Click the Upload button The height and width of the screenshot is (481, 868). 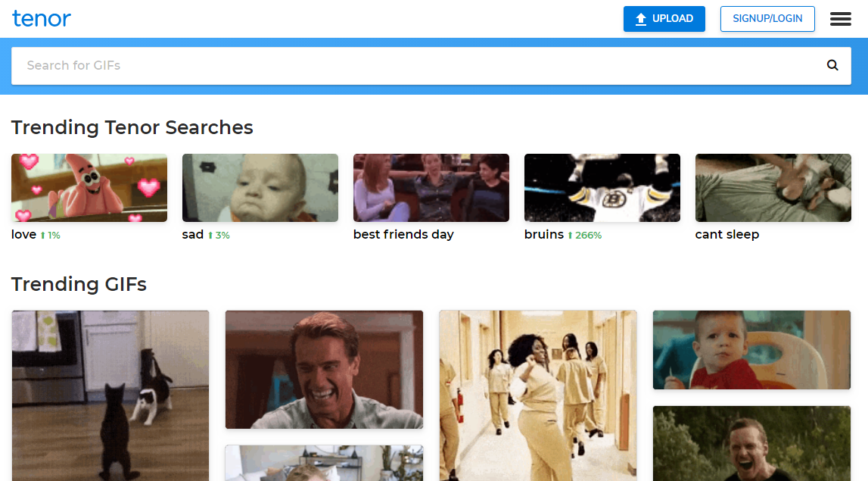(x=664, y=19)
